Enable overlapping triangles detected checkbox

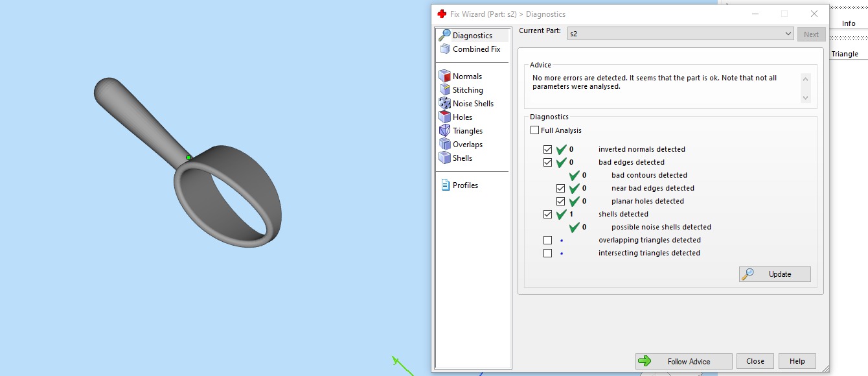tap(547, 240)
